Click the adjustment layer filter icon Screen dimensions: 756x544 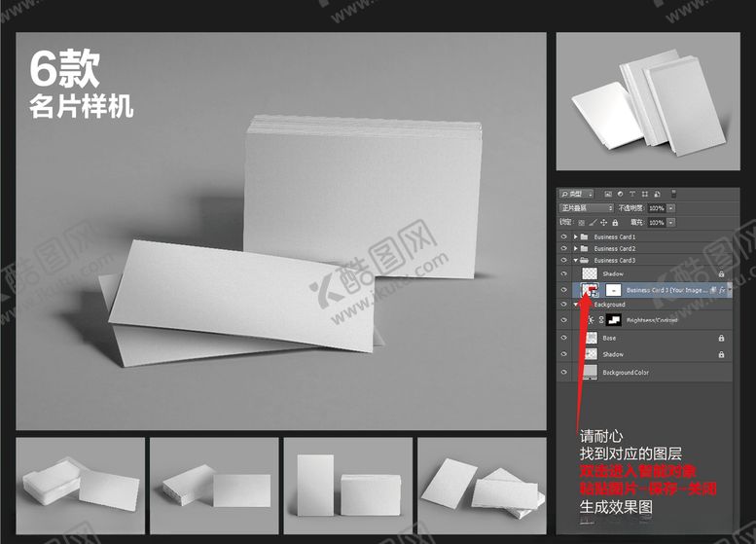coord(620,194)
